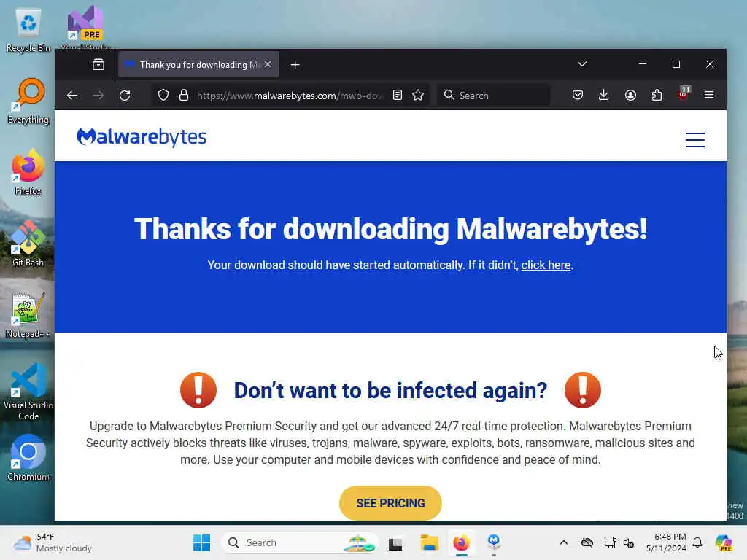The width and height of the screenshot is (747, 560).
Task: Bookmark this page with the star icon
Action: (418, 96)
